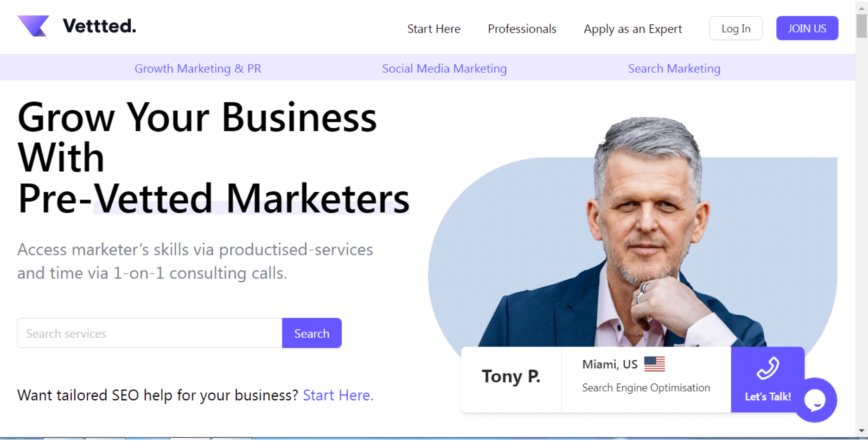Open the Professionals menu item
The height and width of the screenshot is (441, 868).
click(x=522, y=29)
